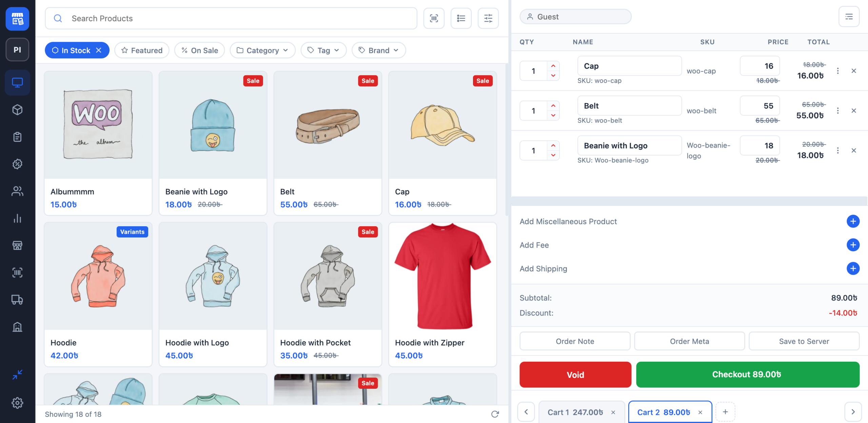Open the Order Note button

(x=575, y=341)
